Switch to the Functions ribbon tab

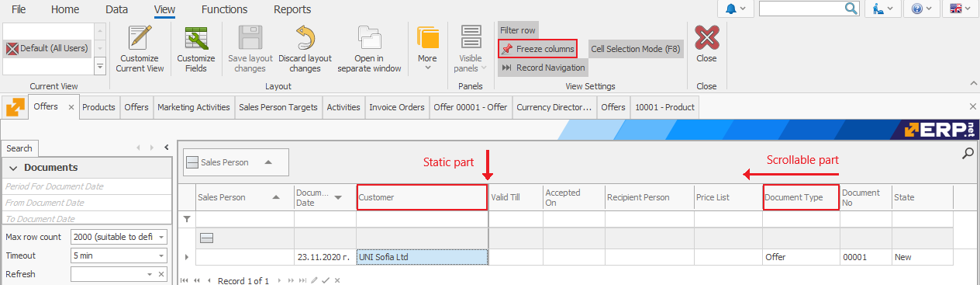click(224, 9)
